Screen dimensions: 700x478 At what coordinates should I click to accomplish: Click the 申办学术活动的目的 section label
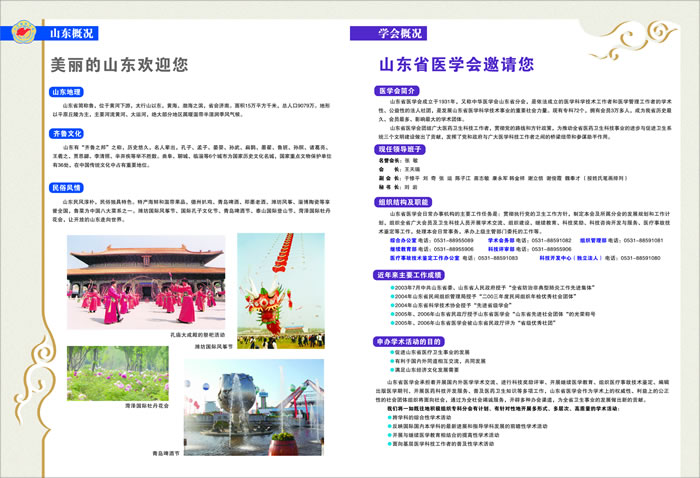pos(410,340)
